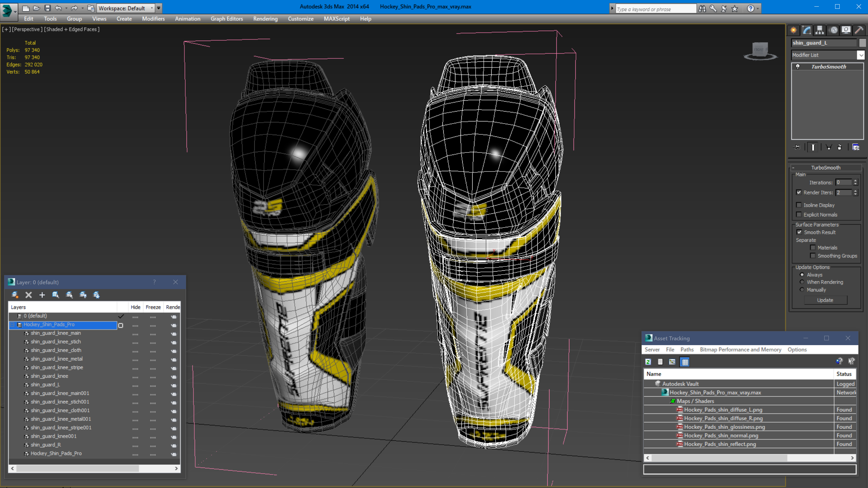Click shin_guard_L object color swatch
868x488 pixels.
pos(862,43)
